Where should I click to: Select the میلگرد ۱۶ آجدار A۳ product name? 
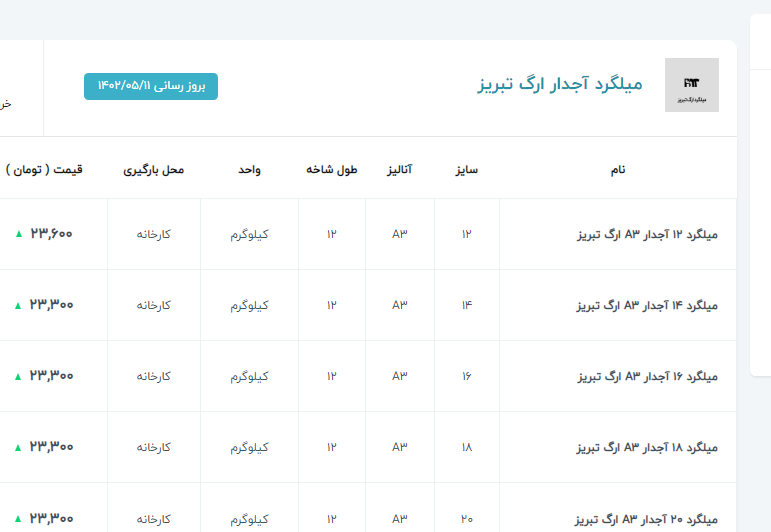(648, 377)
